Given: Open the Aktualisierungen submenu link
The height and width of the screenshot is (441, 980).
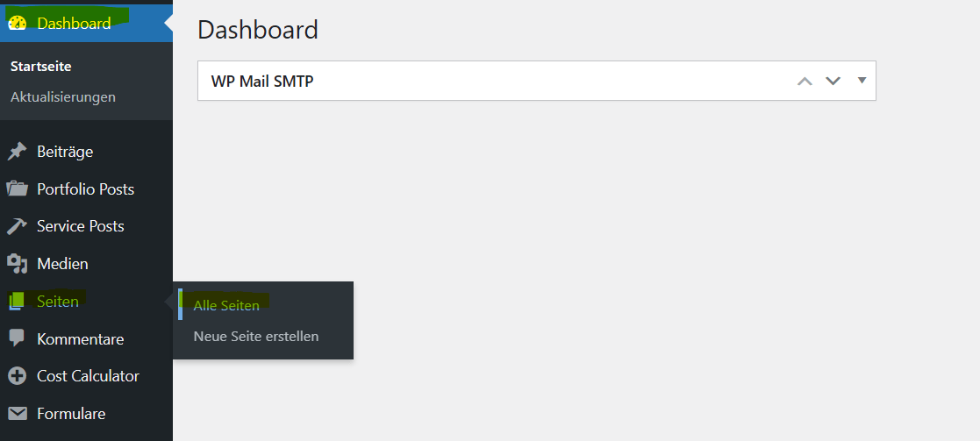Looking at the screenshot, I should tap(63, 96).
